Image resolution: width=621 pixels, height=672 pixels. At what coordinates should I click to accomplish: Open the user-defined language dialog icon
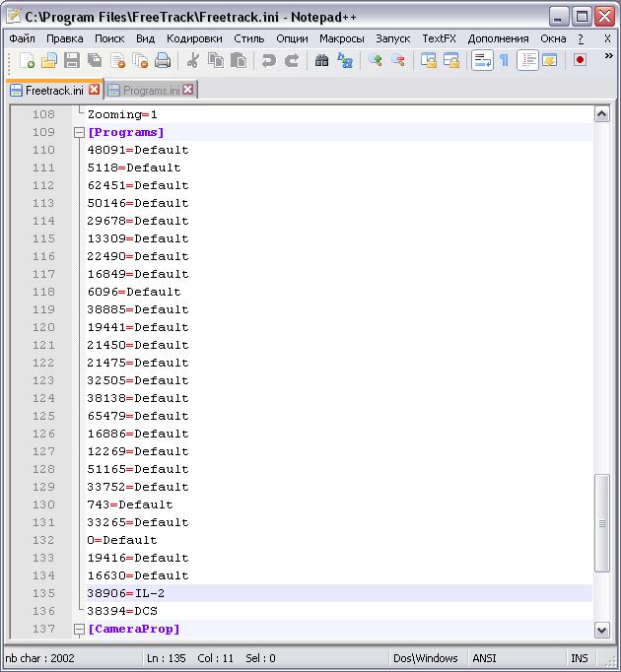(550, 60)
